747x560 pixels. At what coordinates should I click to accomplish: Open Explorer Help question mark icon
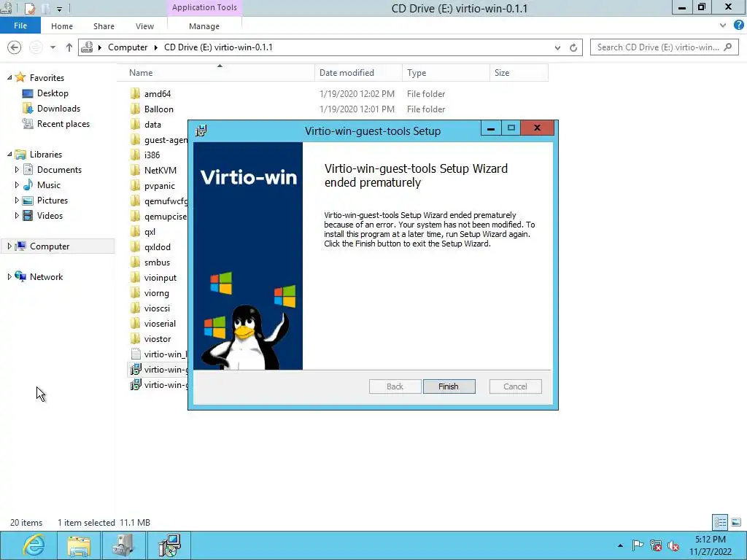pyautogui.click(x=739, y=26)
